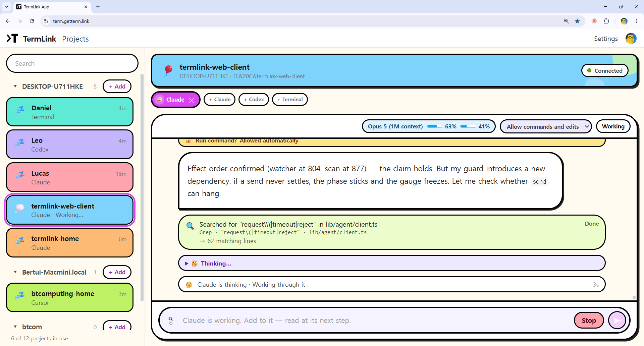Add a new Terminal session tab
The image size is (644, 346).
pyautogui.click(x=290, y=100)
